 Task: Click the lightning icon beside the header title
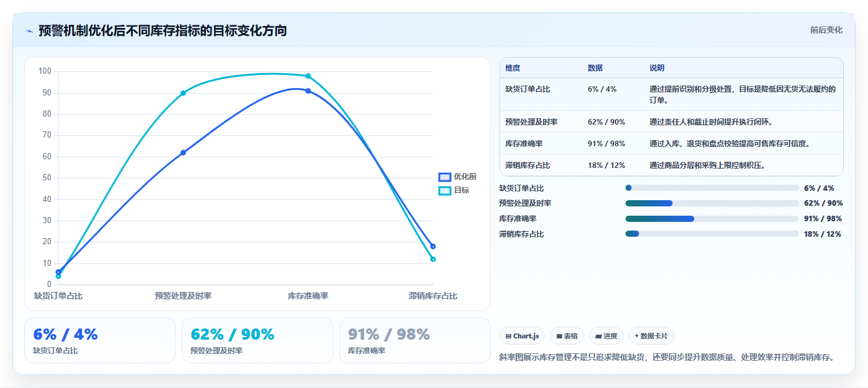tap(29, 30)
